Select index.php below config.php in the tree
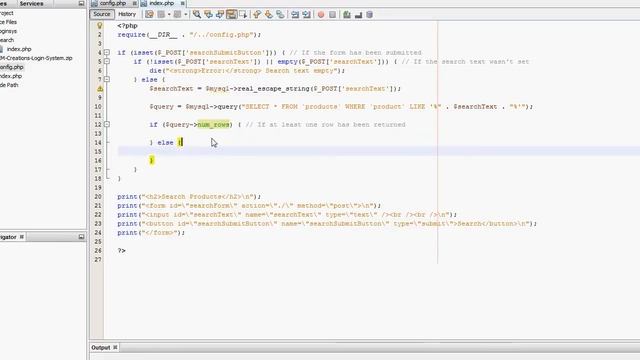 [x=11, y=76]
